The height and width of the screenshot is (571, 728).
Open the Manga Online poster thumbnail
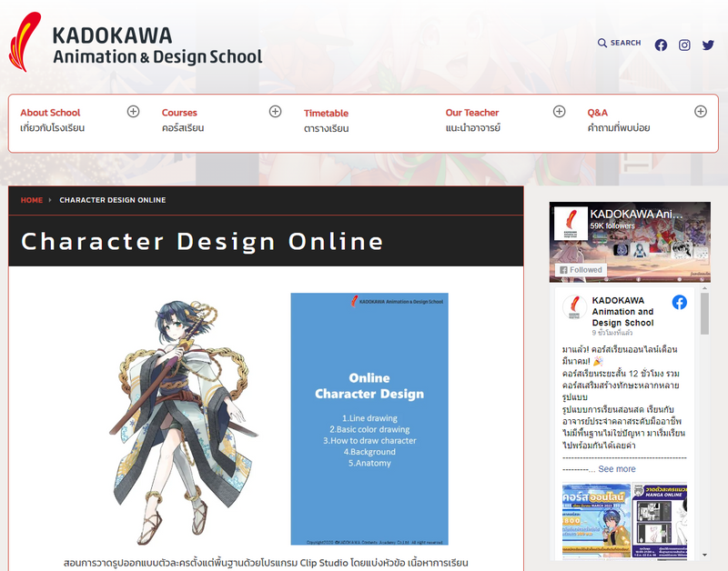tap(659, 520)
